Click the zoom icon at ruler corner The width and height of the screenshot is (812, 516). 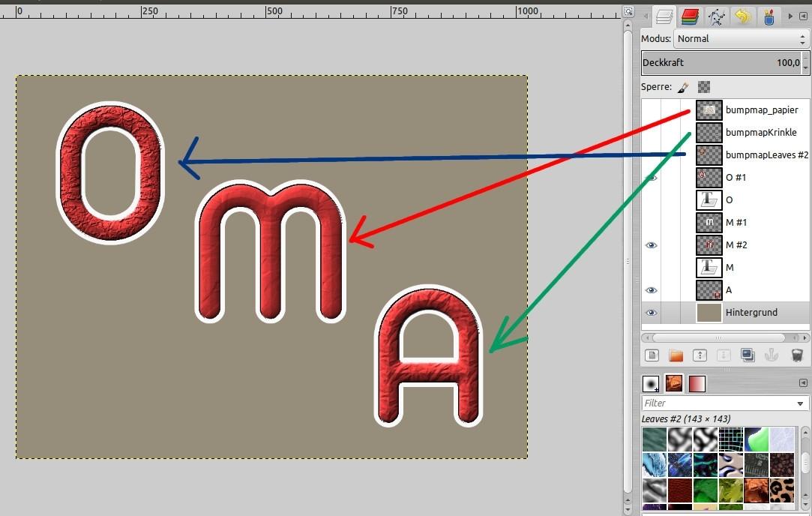pyautogui.click(x=628, y=11)
